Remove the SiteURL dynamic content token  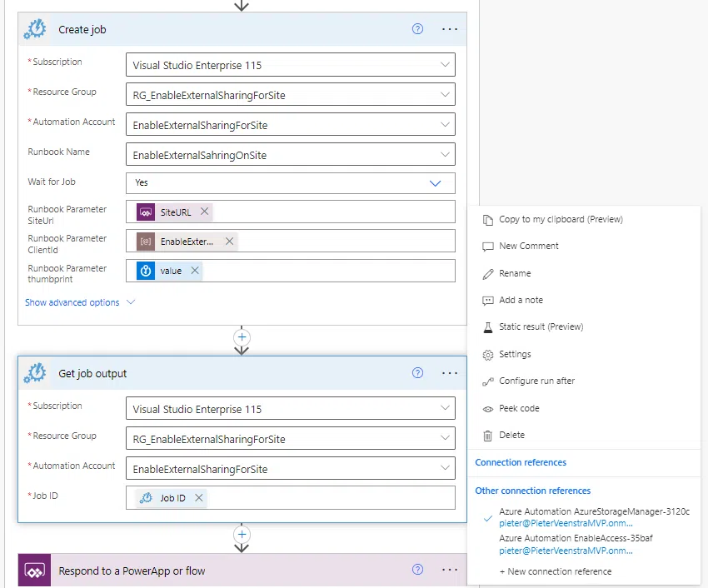tap(205, 212)
